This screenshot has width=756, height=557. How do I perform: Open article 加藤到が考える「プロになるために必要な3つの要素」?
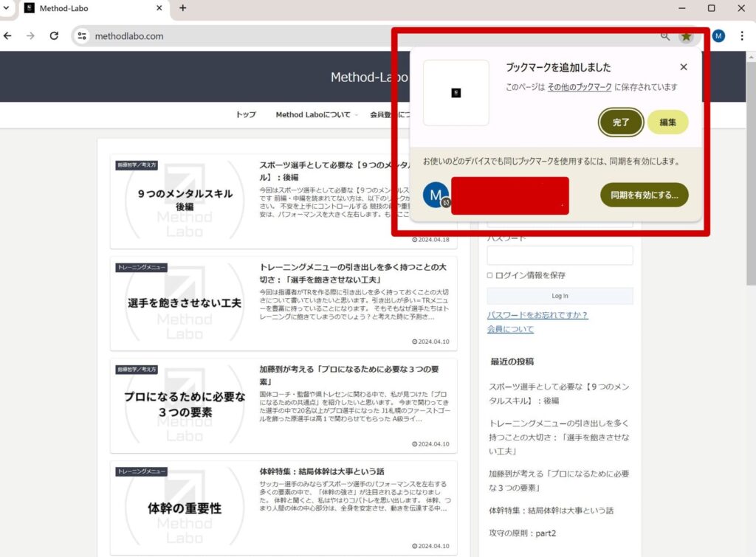(349, 376)
